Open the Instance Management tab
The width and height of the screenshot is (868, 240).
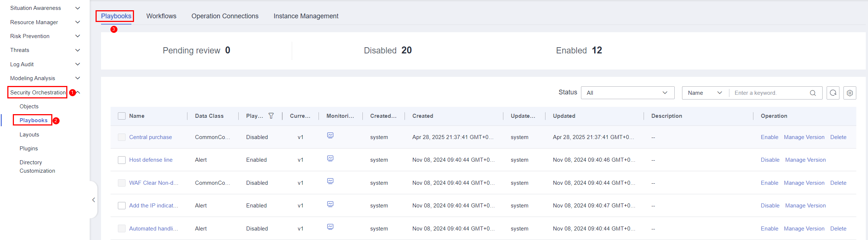306,16
